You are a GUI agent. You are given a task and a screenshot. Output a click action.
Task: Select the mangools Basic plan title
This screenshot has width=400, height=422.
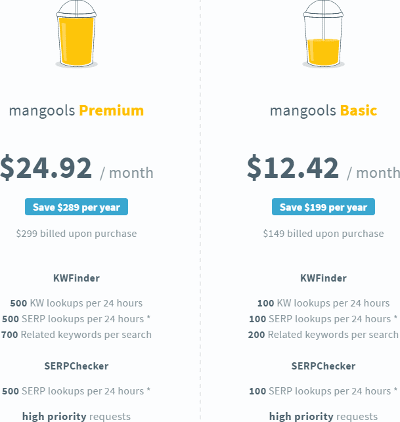coord(323,111)
